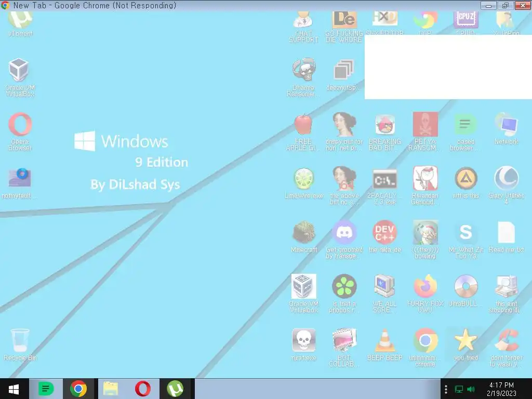The height and width of the screenshot is (399, 532).
Task: Restore down the Chrome window
Action: [505, 5]
